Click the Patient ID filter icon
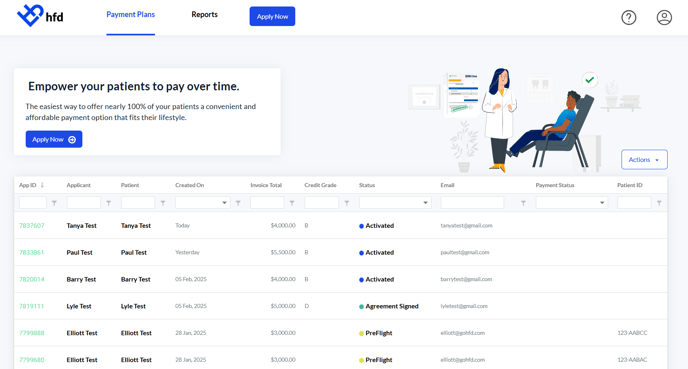 [659, 203]
